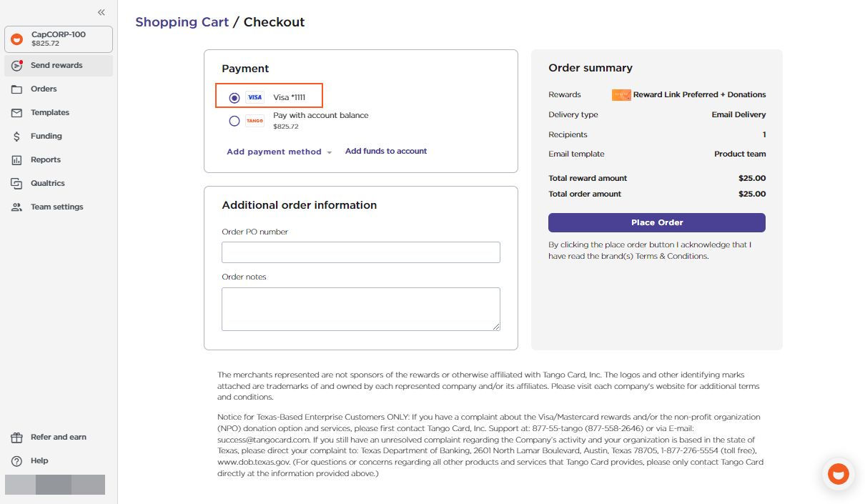Viewport: 865px width, 504px height.
Task: Open the chat support bubble
Action: [838, 473]
